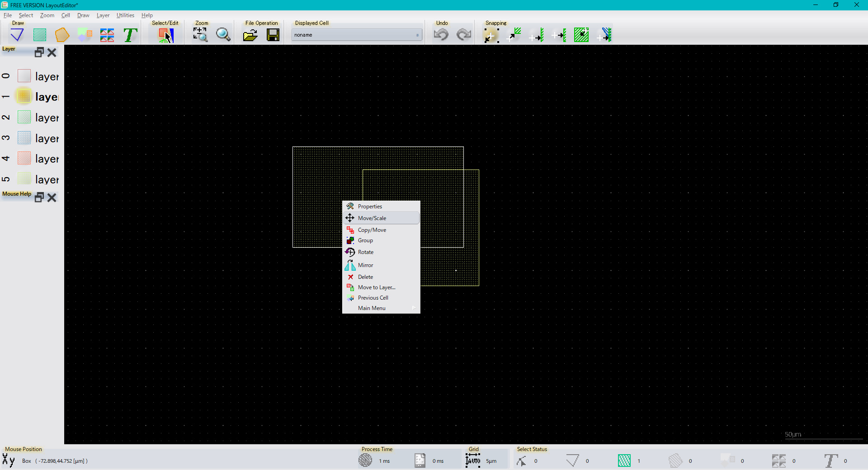
Task: Choose the polygon drawing tool
Action: pos(62,35)
